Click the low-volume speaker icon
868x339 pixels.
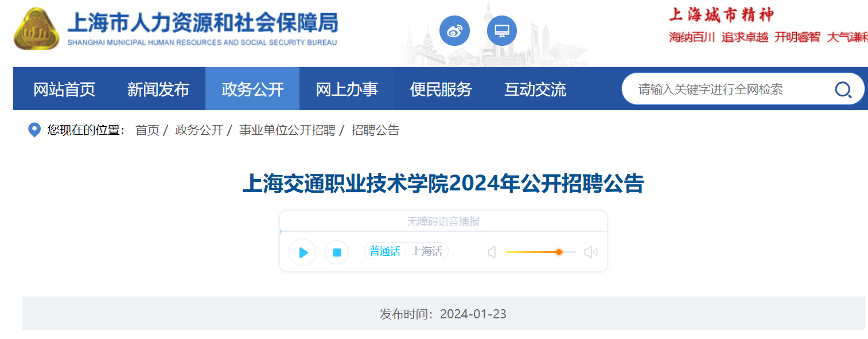pos(492,252)
